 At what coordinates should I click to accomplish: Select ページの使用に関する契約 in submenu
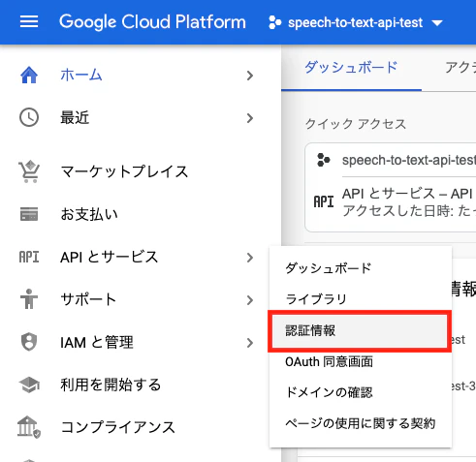tap(360, 423)
